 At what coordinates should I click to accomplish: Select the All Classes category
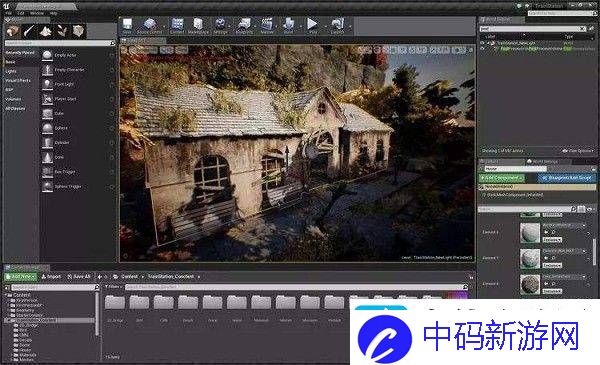point(15,109)
